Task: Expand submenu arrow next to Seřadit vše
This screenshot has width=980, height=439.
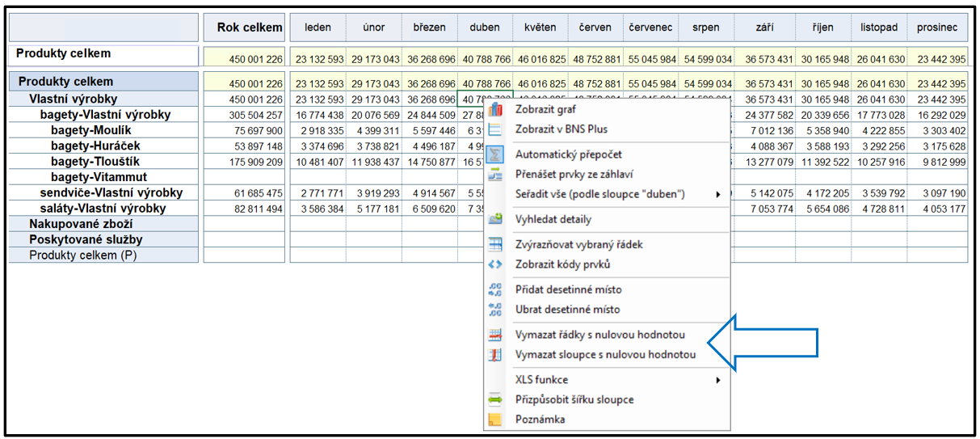Action: (718, 194)
